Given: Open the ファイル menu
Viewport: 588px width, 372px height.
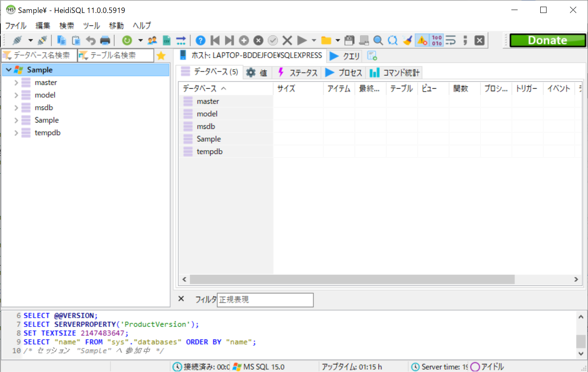Looking at the screenshot, I should click(x=16, y=26).
